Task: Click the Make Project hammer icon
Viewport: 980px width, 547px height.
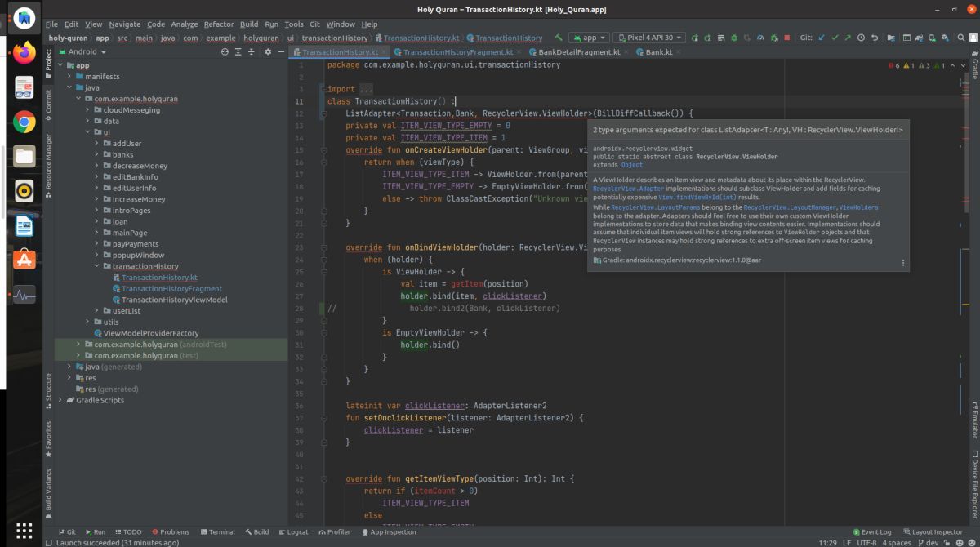Action: [x=559, y=38]
